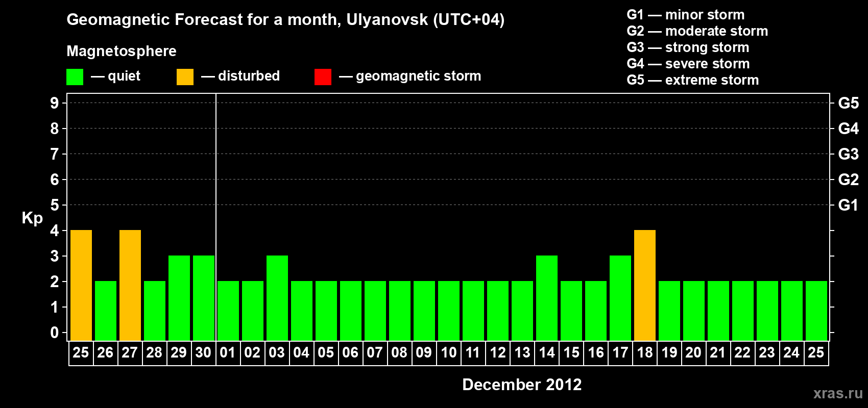Click date label 15 on the axis
Screen dimensions: 868x408
point(571,352)
